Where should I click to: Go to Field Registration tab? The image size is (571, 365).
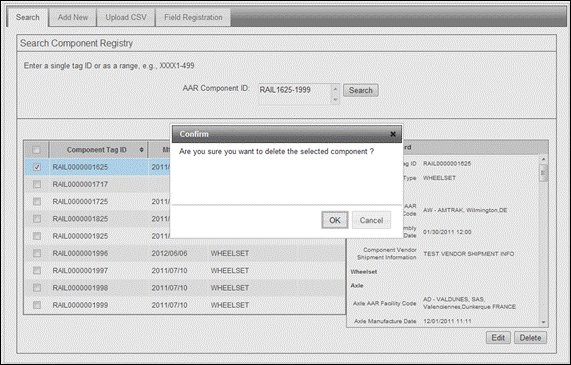193,17
